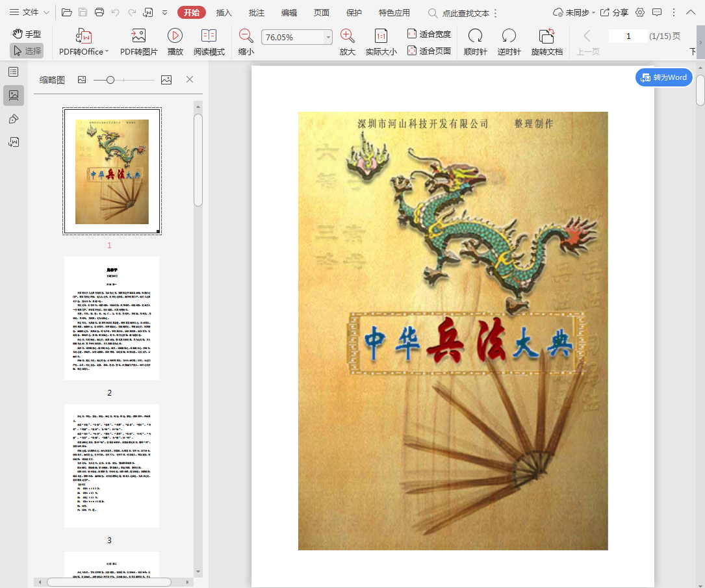Switch to the 插入 tab
This screenshot has height=588, width=705.
[x=224, y=12]
